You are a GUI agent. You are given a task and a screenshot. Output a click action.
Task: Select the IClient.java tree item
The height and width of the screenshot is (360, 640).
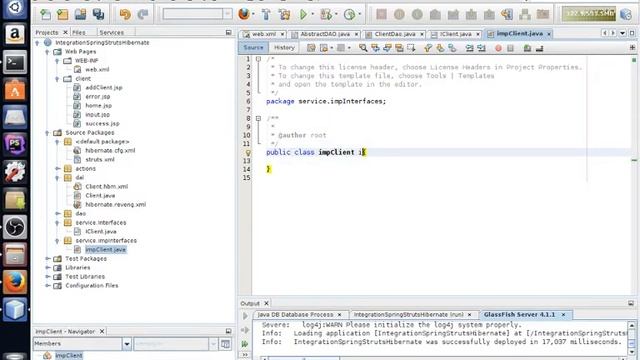coord(101,231)
